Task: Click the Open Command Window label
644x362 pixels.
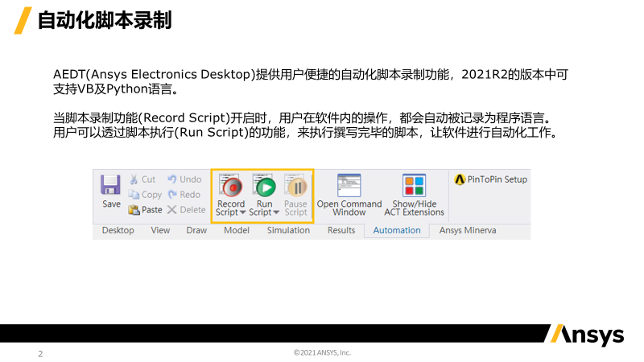Action: [x=349, y=208]
